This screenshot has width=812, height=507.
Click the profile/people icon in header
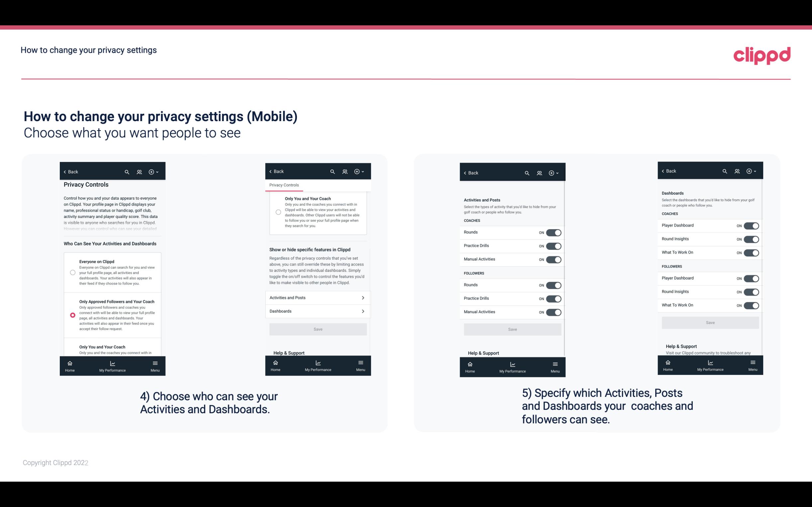tap(138, 172)
